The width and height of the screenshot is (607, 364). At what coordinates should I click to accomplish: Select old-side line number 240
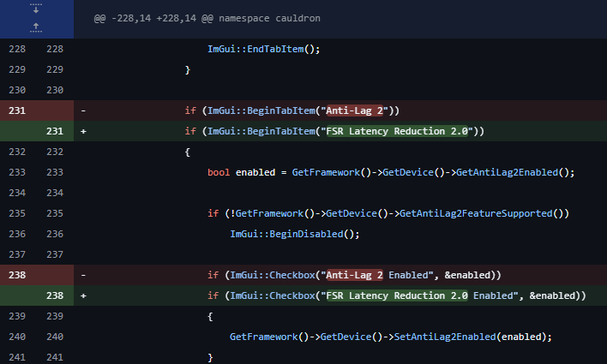[x=17, y=336]
